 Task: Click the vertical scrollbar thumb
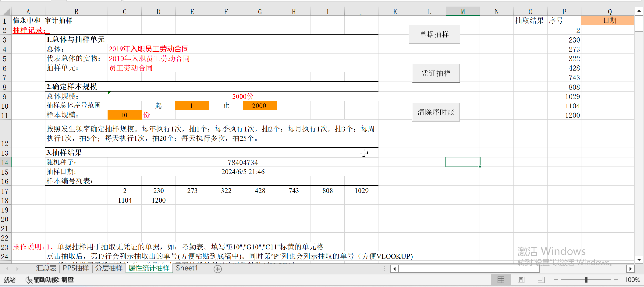(x=639, y=23)
